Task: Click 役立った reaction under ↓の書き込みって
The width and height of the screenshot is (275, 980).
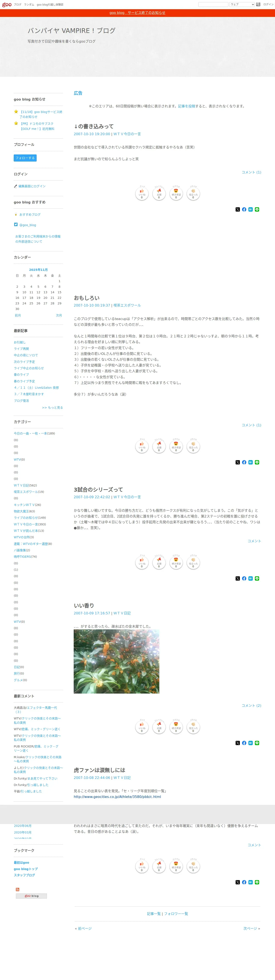Action: (x=193, y=193)
